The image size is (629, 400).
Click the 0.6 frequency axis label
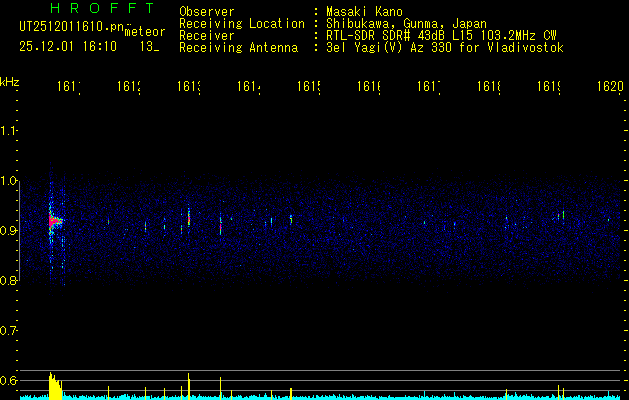[x=9, y=380]
